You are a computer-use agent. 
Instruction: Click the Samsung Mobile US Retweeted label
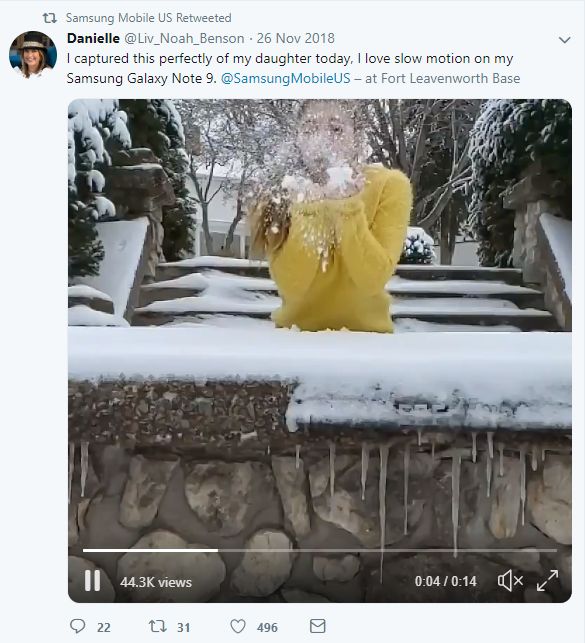[x=148, y=18]
